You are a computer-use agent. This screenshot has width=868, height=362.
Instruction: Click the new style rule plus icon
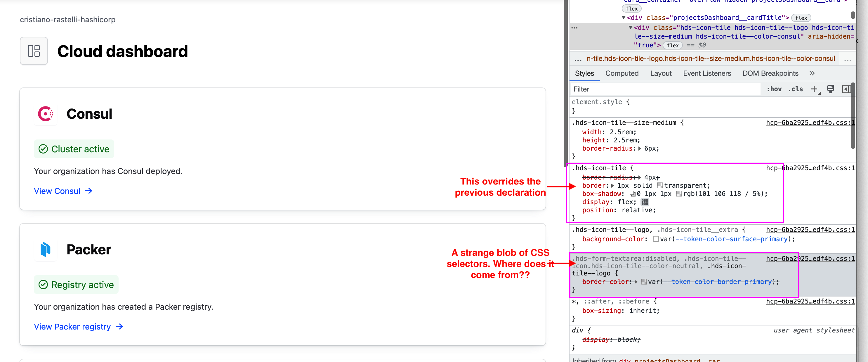coord(815,89)
